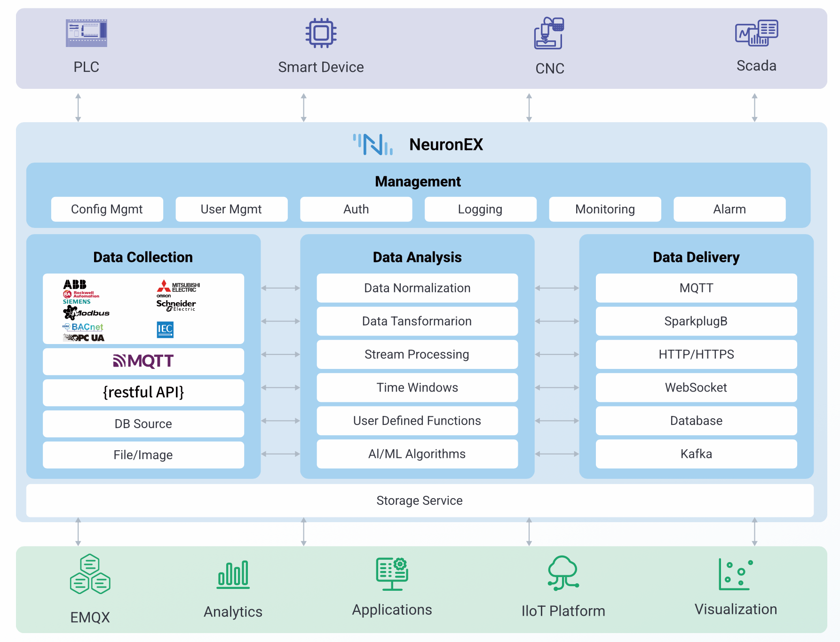This screenshot has width=840, height=642.
Task: Click the IIoT Platform cloud icon
Action: [x=563, y=573]
